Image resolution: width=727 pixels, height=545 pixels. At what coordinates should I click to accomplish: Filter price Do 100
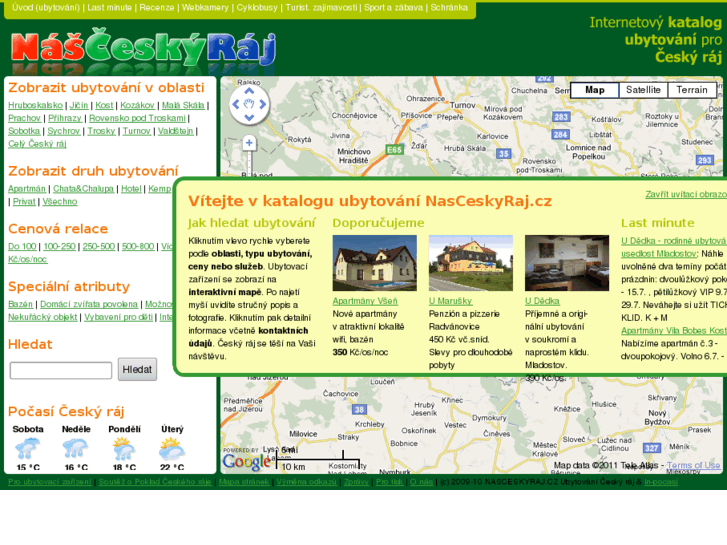(22, 246)
